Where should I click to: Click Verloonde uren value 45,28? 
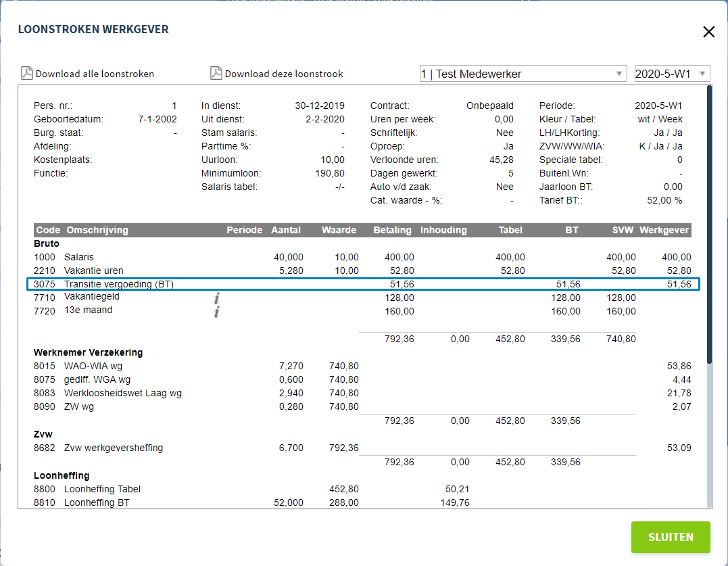502,160
